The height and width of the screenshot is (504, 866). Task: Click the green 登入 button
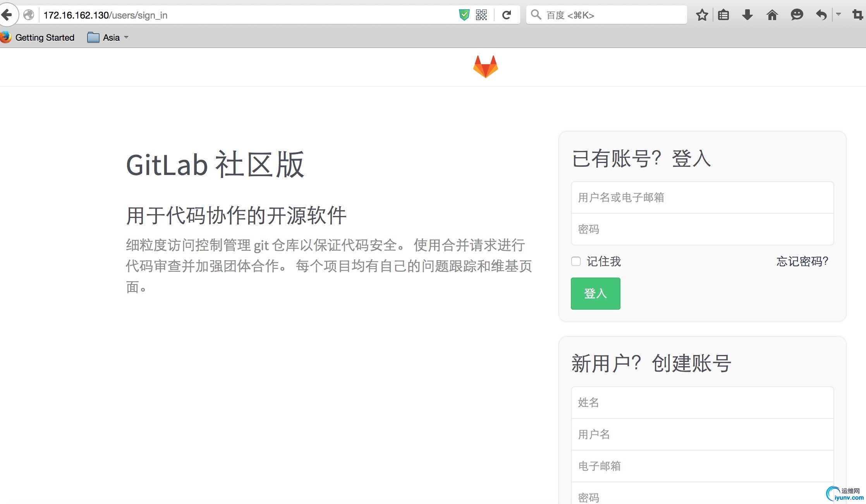coord(595,293)
